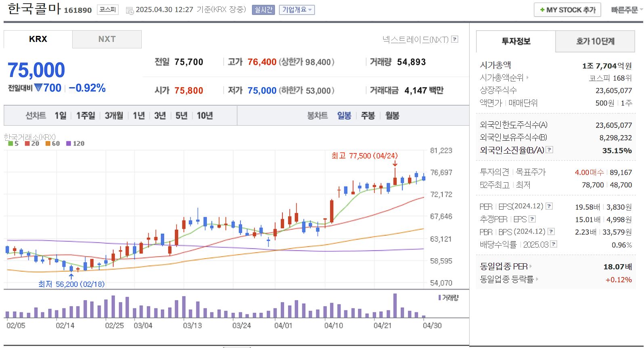The image size is (644, 348).
Task: Click the 목표주가 link
Action: click(x=531, y=172)
